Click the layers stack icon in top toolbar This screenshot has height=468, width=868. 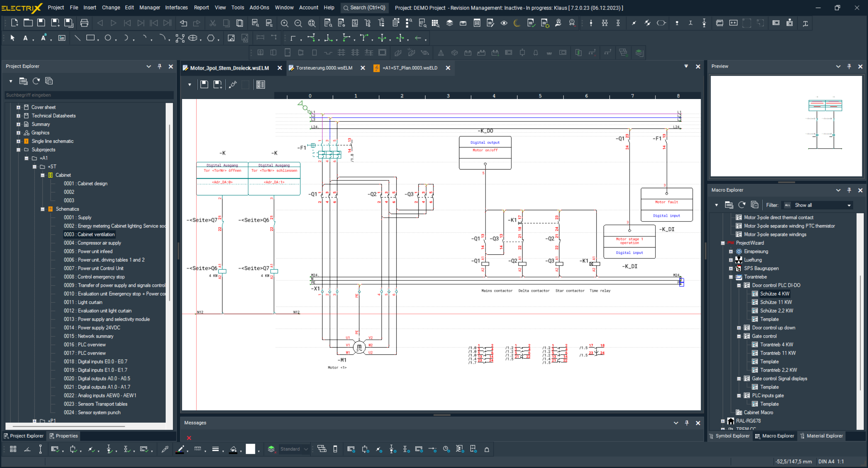click(450, 23)
